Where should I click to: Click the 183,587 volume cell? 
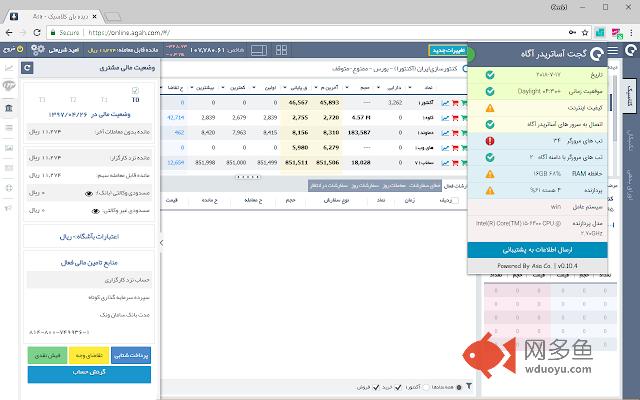(x=359, y=133)
